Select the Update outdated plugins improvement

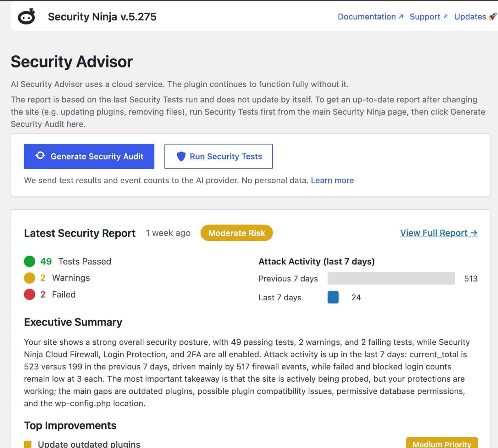89,444
